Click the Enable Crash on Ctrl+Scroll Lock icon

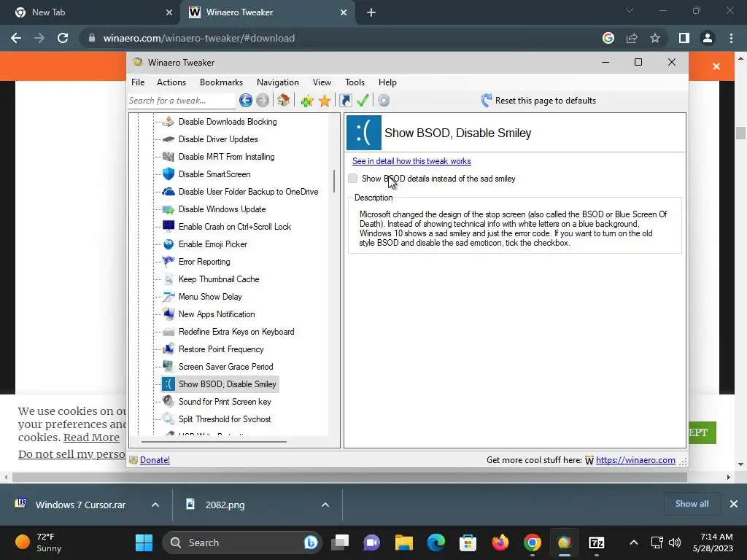pyautogui.click(x=169, y=226)
